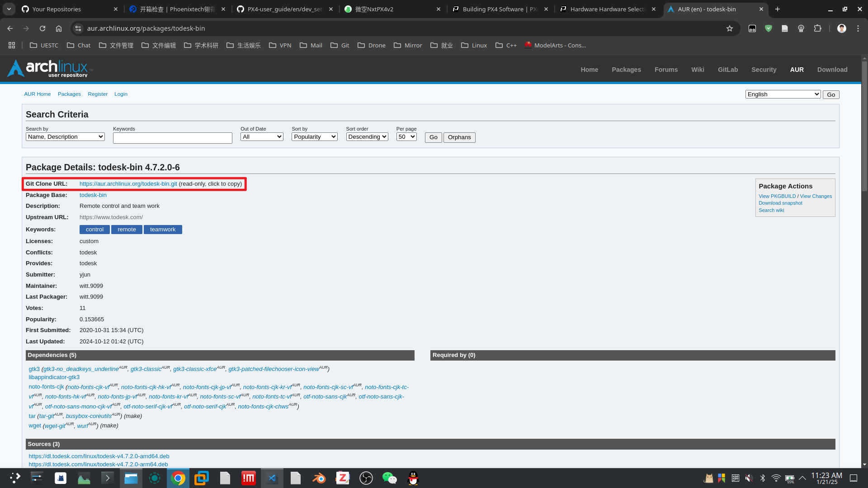868x488 pixels.
Task: Open the Chrome three-dot menu
Action: click(x=858, y=28)
